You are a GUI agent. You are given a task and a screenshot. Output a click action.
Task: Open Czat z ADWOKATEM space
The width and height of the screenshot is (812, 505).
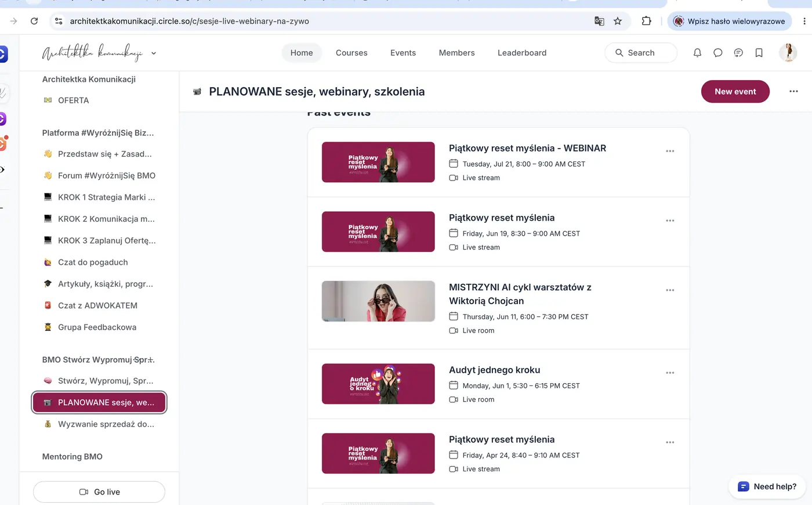pos(99,305)
